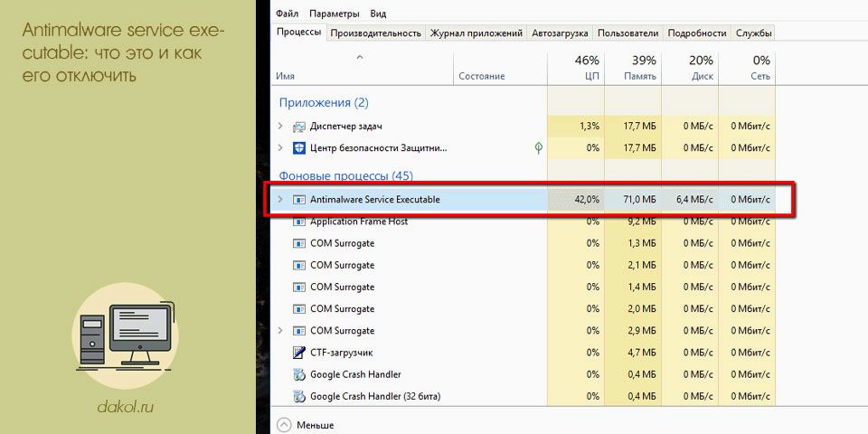Click the green leaf suspended-status icon

tap(538, 147)
